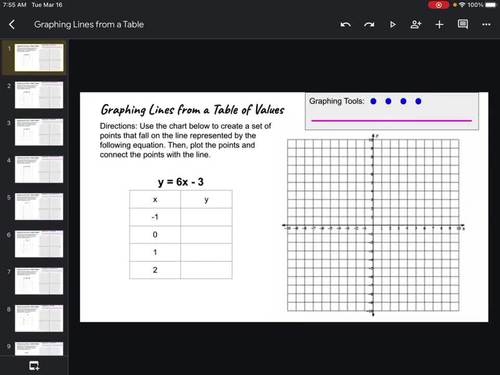The width and height of the screenshot is (500, 375).
Task: Select the coordinate grid image
Action: [x=373, y=225]
